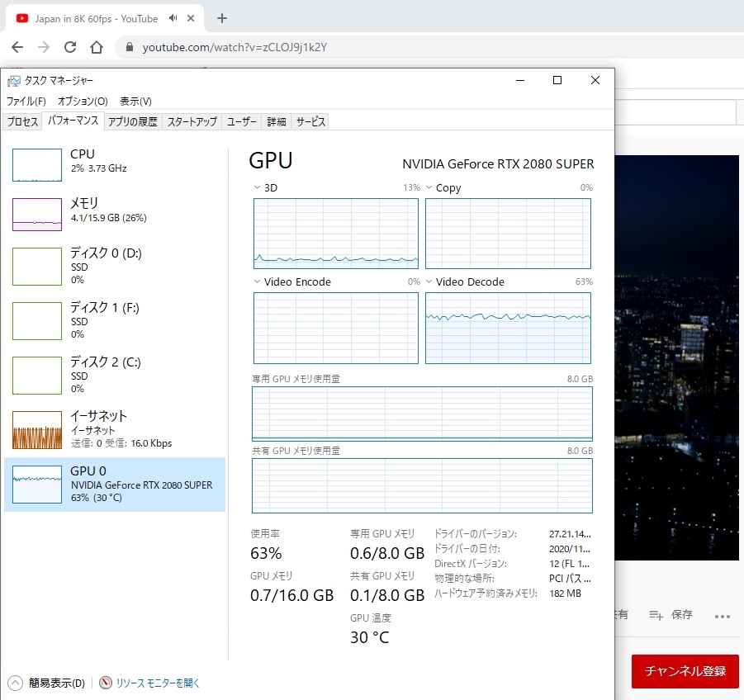Click the Video Decode utilization graph

pos(508,328)
